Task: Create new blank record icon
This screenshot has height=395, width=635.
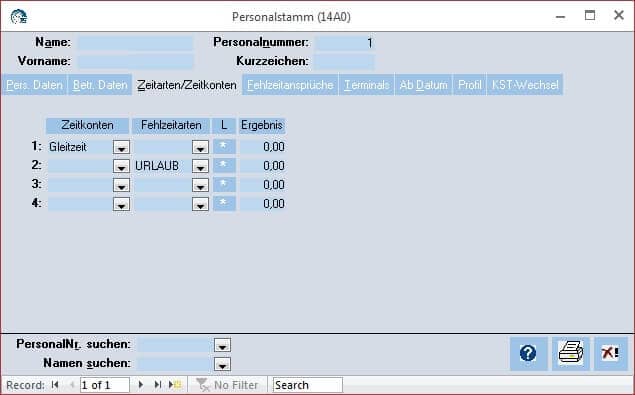Action: (175, 384)
